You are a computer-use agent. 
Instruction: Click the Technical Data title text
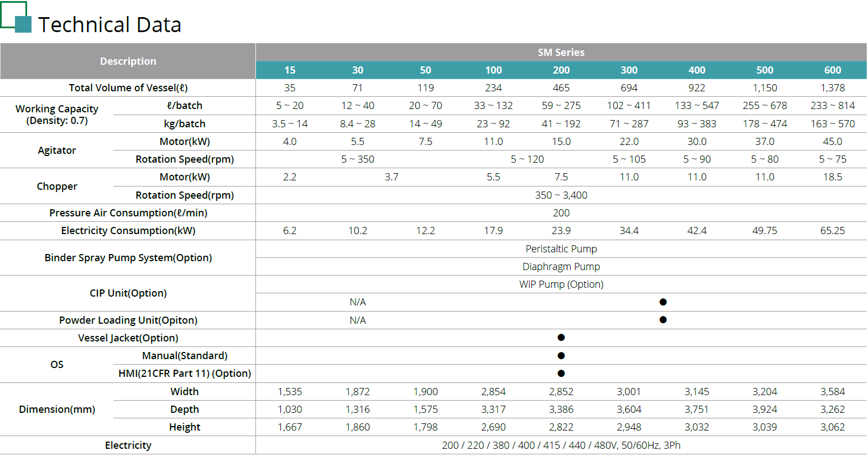pos(109,25)
